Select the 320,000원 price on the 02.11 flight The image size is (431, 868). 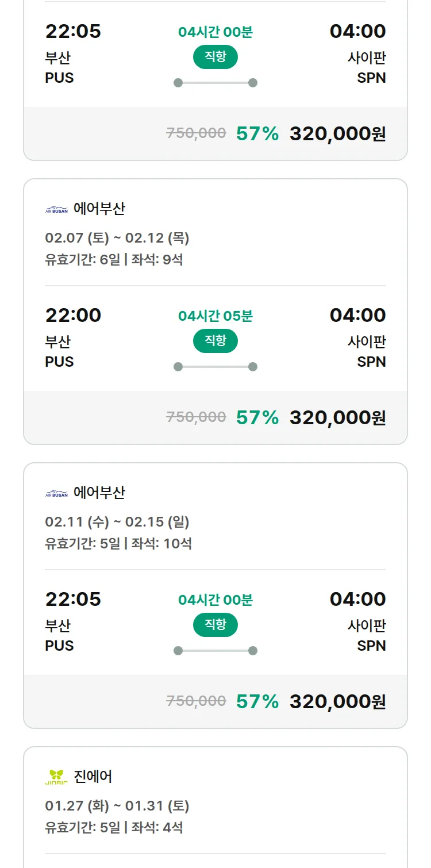coord(337,702)
